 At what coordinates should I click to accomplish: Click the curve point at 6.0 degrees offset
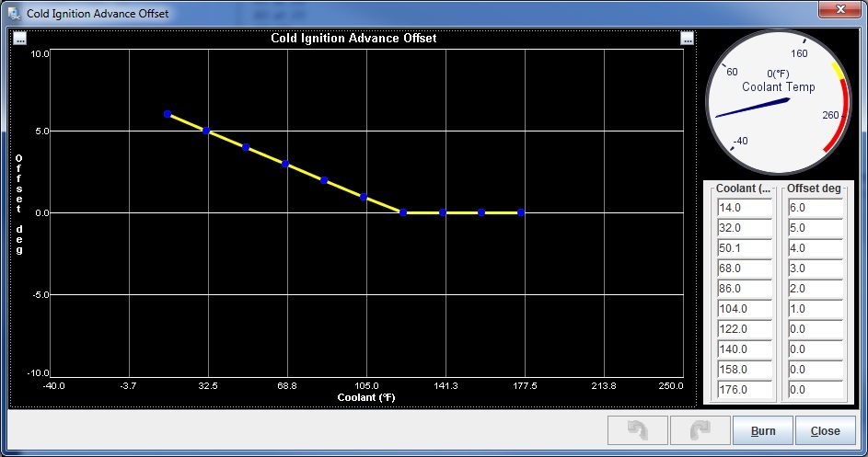pos(168,114)
